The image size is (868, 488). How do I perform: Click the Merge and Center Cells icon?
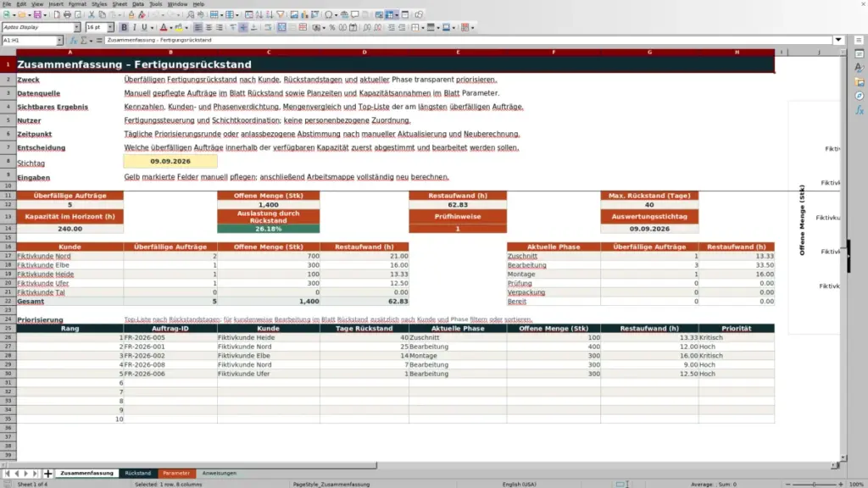tap(281, 27)
